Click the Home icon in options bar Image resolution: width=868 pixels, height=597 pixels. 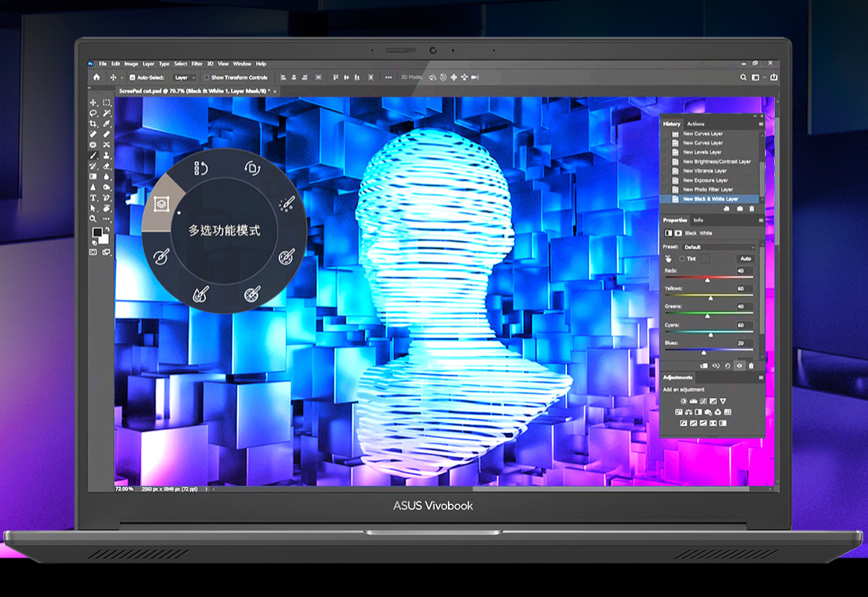96,78
